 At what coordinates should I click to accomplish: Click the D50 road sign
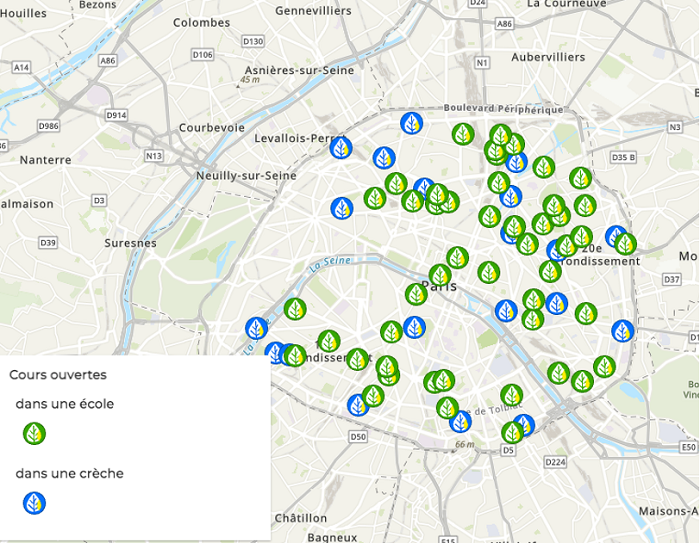tap(358, 436)
